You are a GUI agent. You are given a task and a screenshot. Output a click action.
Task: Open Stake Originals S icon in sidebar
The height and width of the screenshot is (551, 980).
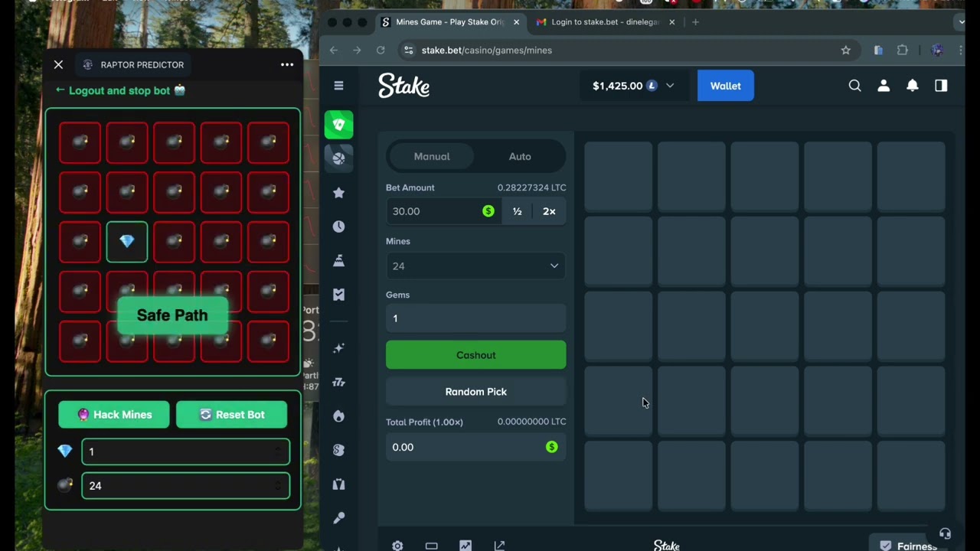click(x=338, y=450)
